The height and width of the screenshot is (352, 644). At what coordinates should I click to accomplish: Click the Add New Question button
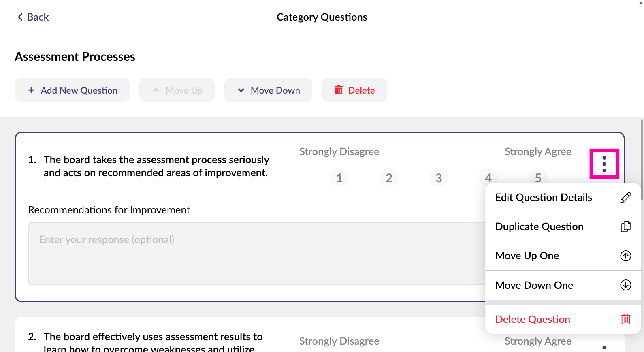click(72, 90)
